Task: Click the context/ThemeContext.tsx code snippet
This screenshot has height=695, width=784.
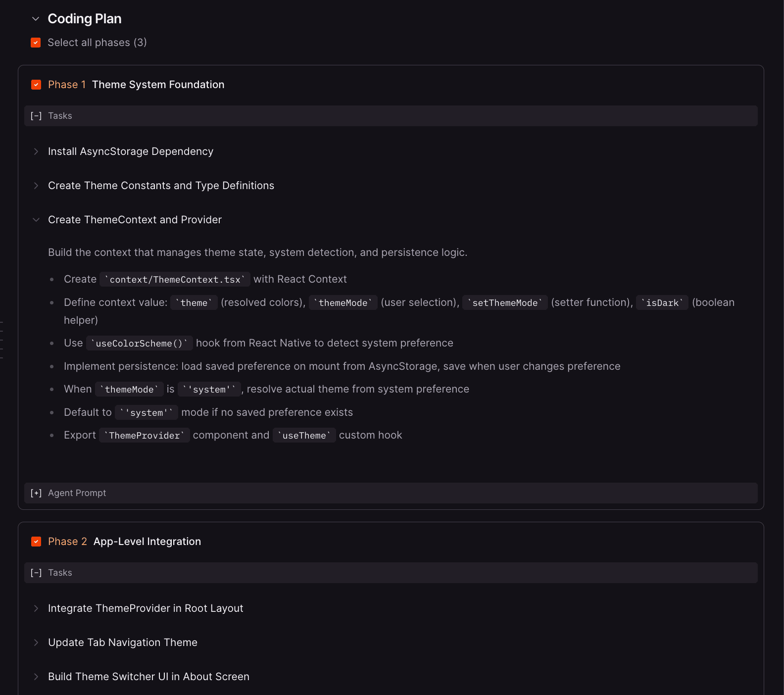Action: (x=175, y=280)
